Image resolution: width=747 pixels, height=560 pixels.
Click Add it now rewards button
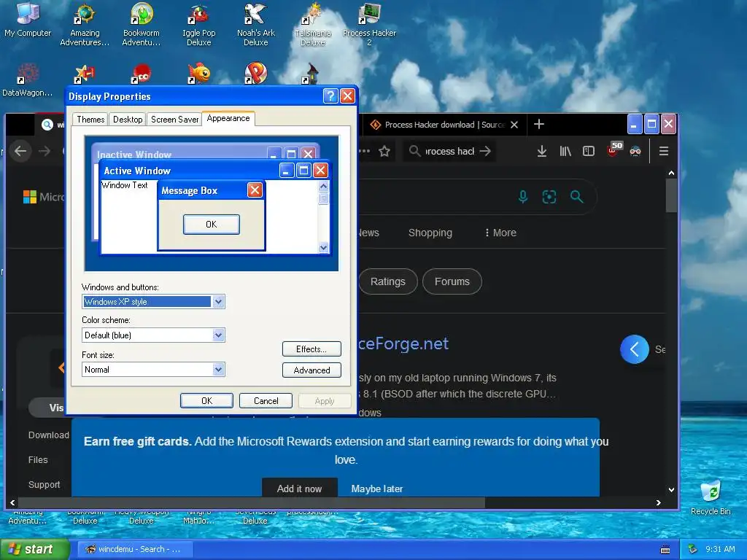299,489
